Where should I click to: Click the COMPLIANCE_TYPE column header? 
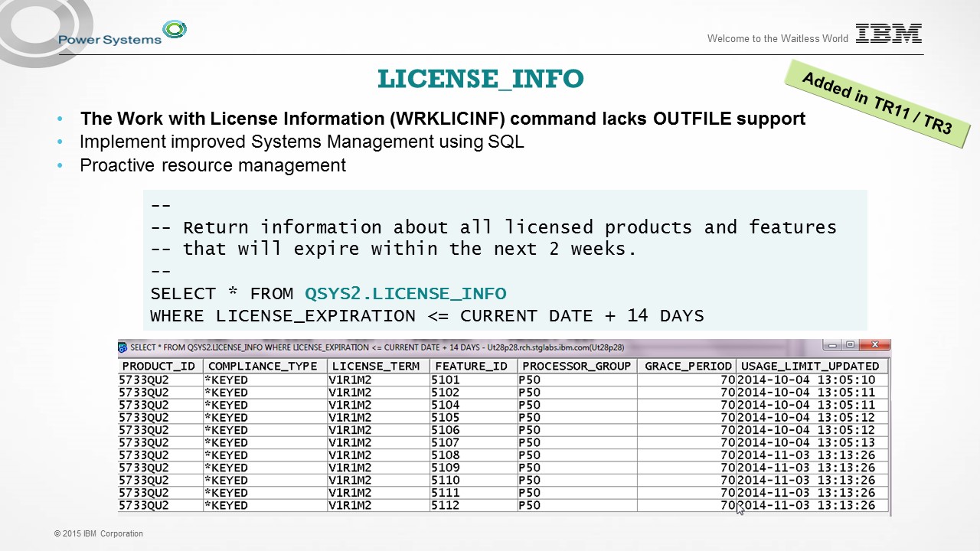[264, 367]
